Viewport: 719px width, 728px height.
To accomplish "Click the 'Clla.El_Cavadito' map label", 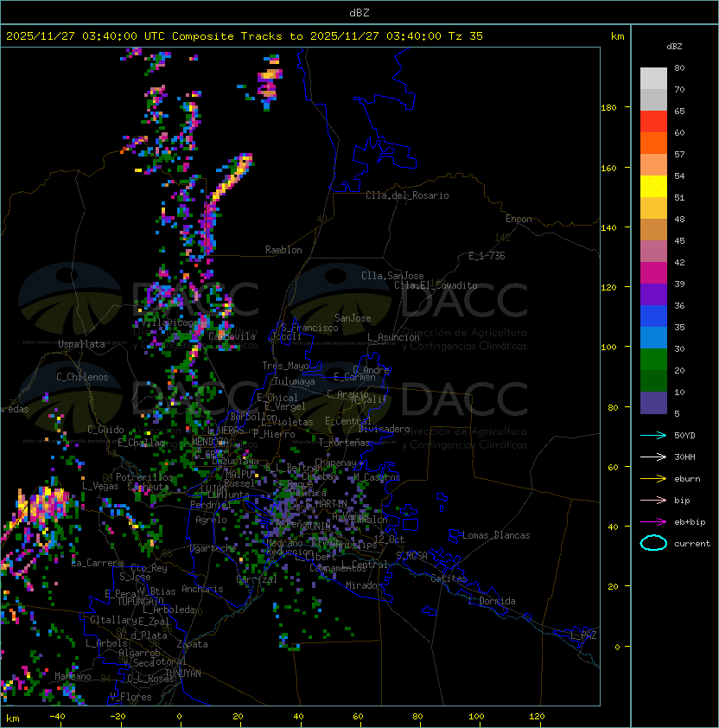I will click(x=436, y=285).
